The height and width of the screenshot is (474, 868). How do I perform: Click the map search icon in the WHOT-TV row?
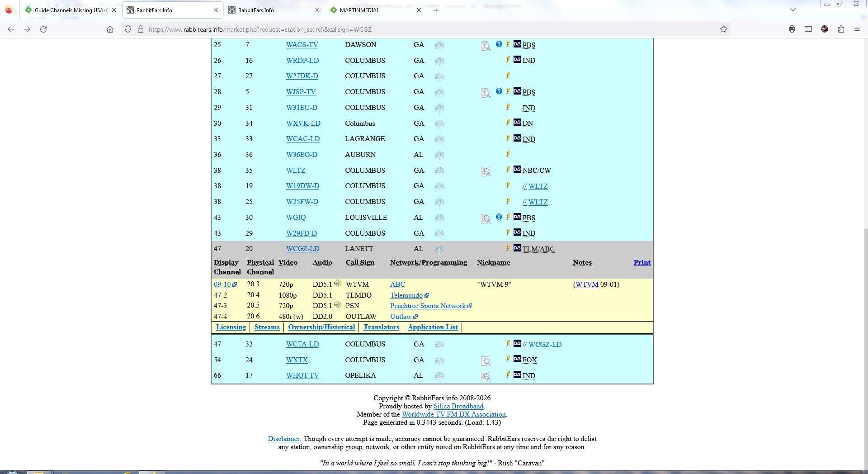(x=486, y=376)
